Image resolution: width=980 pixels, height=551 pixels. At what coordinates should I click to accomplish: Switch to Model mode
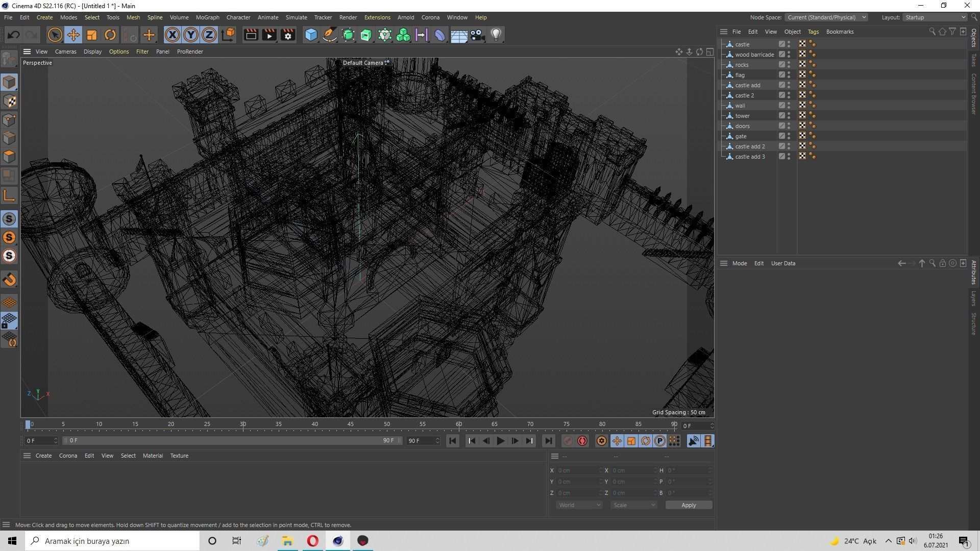pyautogui.click(x=9, y=82)
